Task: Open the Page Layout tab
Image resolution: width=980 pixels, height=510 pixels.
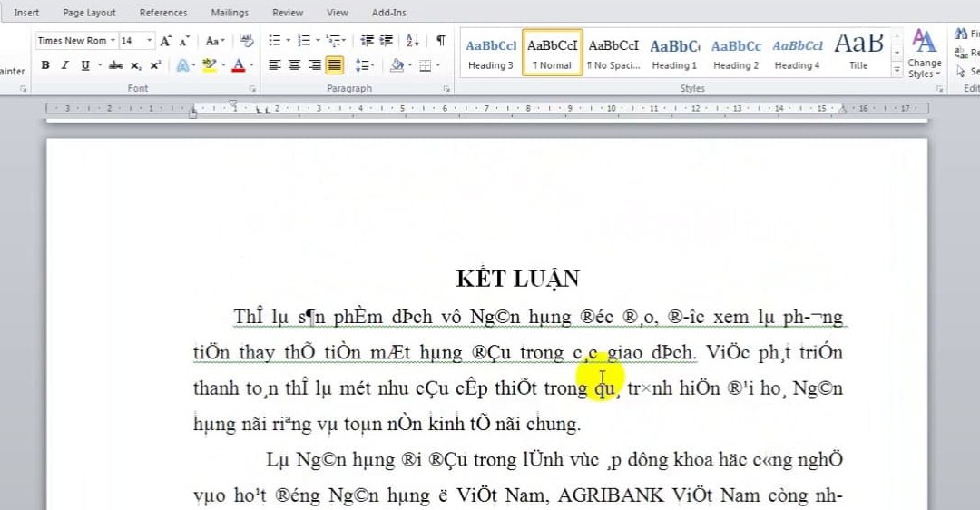Action: point(89,13)
